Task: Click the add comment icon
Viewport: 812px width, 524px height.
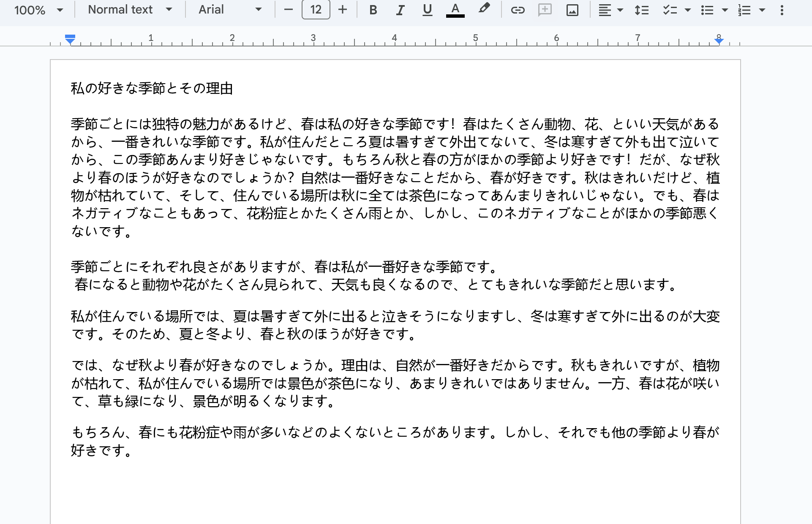Action: [x=545, y=10]
